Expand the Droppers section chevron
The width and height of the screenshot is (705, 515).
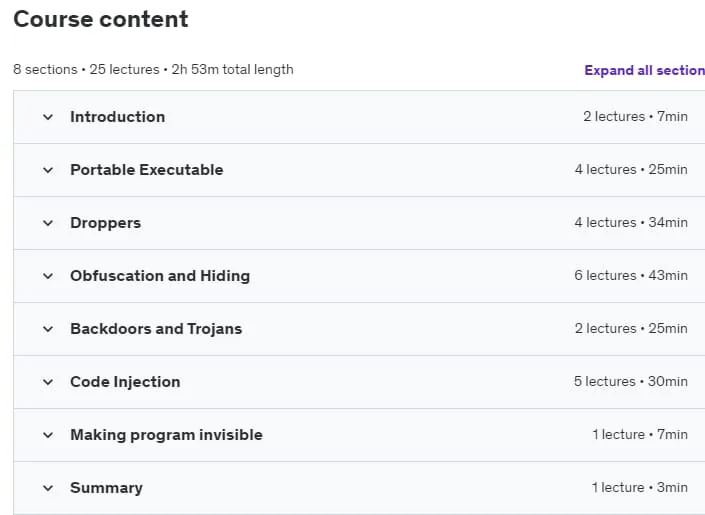[x=48, y=223]
